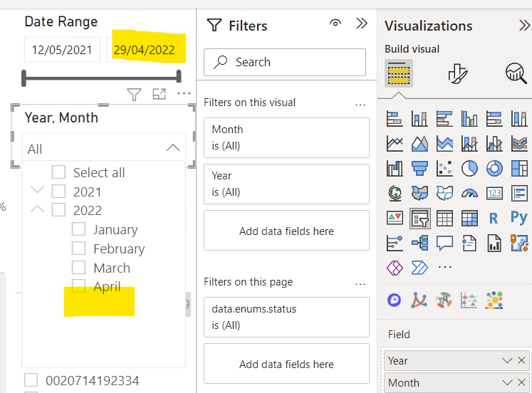The width and height of the screenshot is (532, 393).
Task: Collapse the Visualizations pane
Action: (x=525, y=26)
